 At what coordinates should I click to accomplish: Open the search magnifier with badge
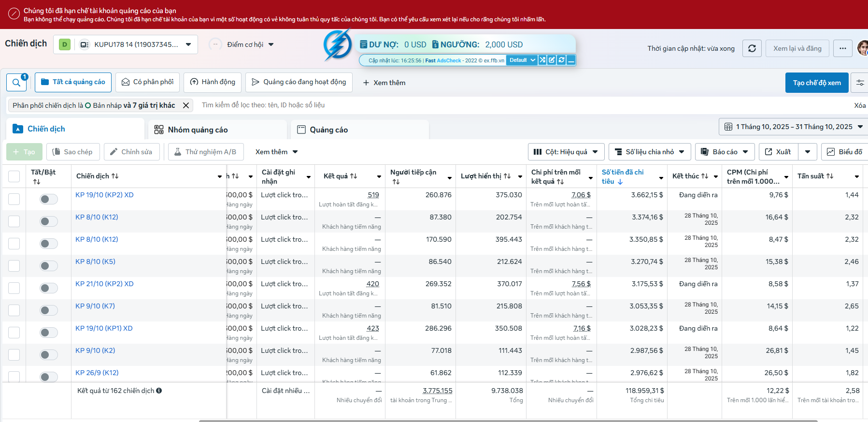[16, 83]
